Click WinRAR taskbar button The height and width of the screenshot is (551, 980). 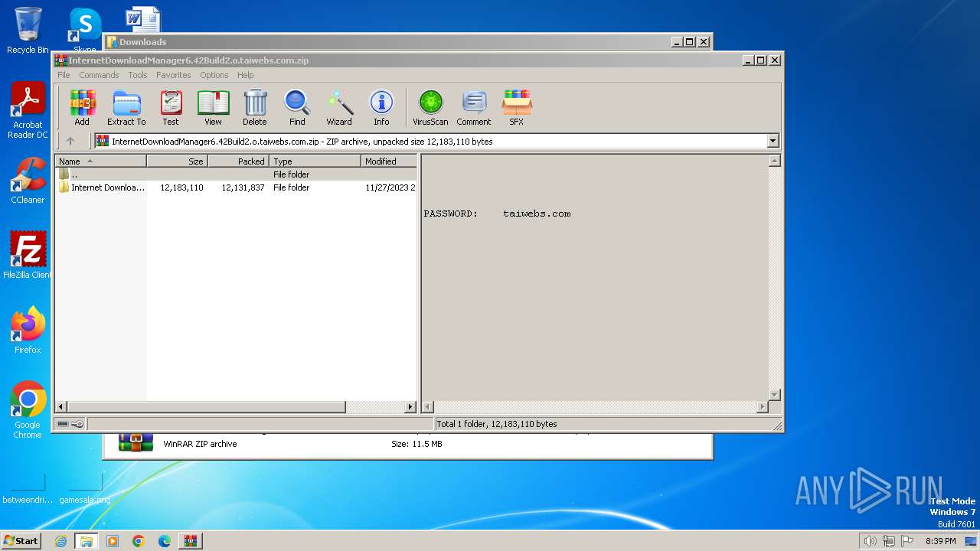191,541
